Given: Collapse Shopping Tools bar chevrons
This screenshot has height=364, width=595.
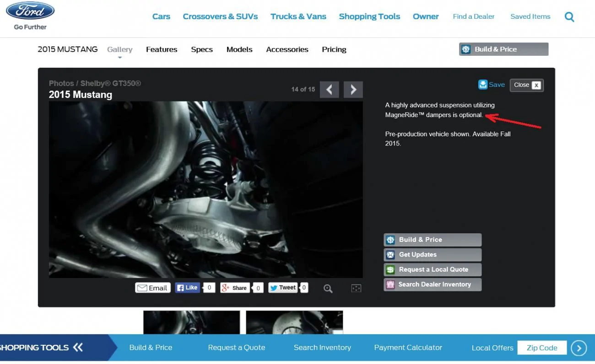Looking at the screenshot, I should [x=78, y=348].
